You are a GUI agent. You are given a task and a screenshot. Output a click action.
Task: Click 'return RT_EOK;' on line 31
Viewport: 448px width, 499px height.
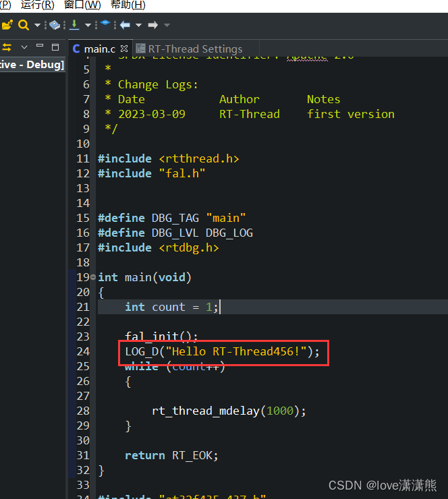(x=171, y=455)
